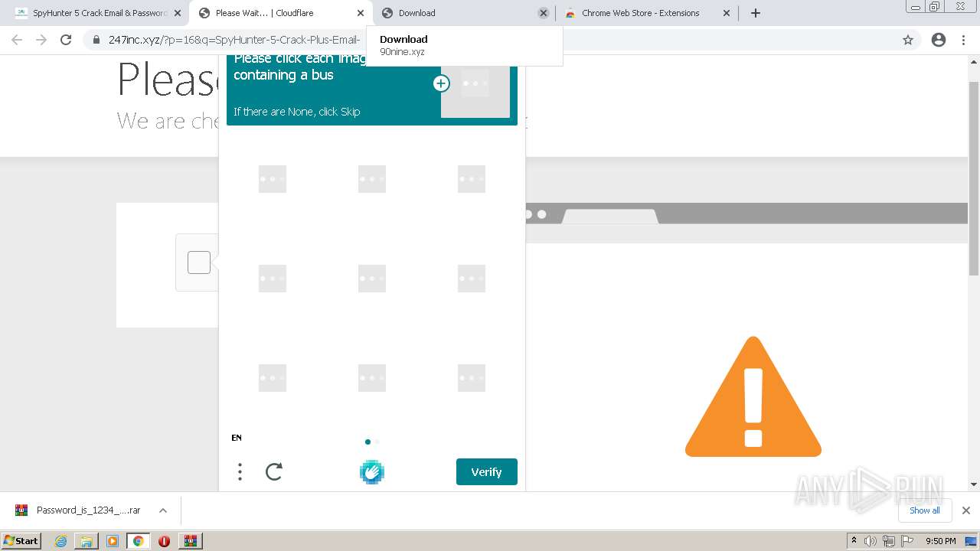
Task: Click the scrollbar down arrow
Action: 974,484
